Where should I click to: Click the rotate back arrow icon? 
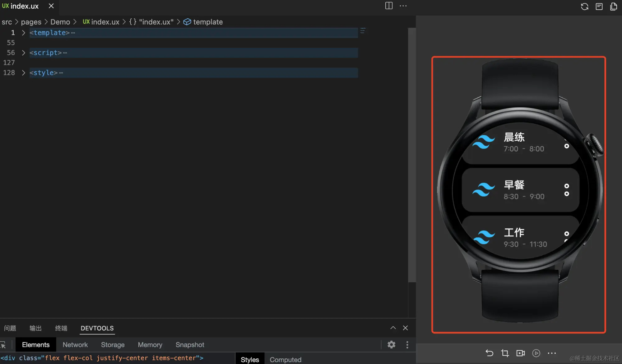(x=489, y=353)
